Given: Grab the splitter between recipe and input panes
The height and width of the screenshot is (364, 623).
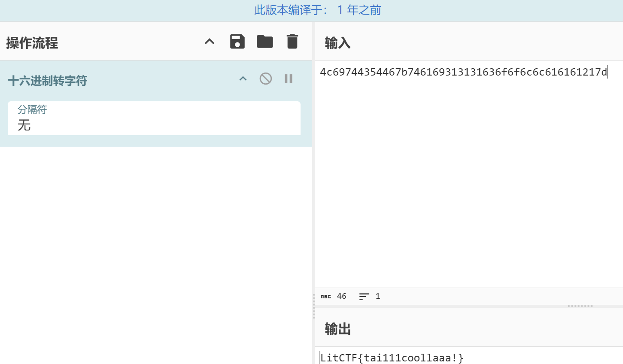Looking at the screenshot, I should pos(313,306).
